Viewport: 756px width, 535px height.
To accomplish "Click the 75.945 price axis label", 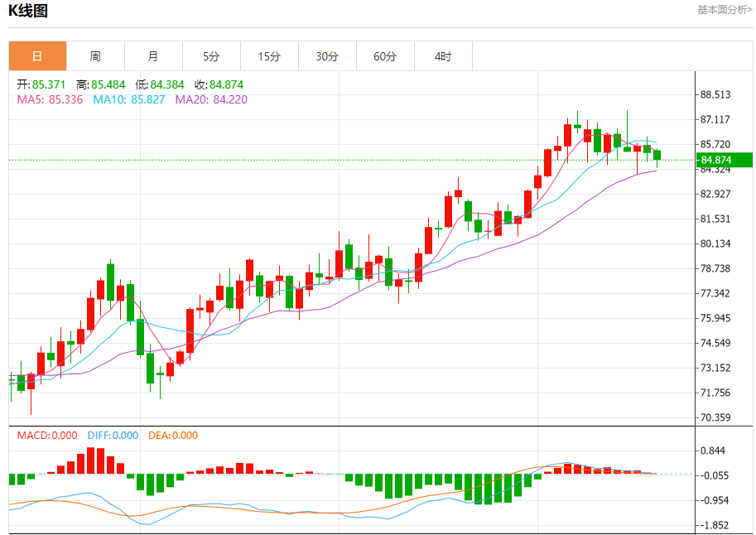I will pos(715,318).
